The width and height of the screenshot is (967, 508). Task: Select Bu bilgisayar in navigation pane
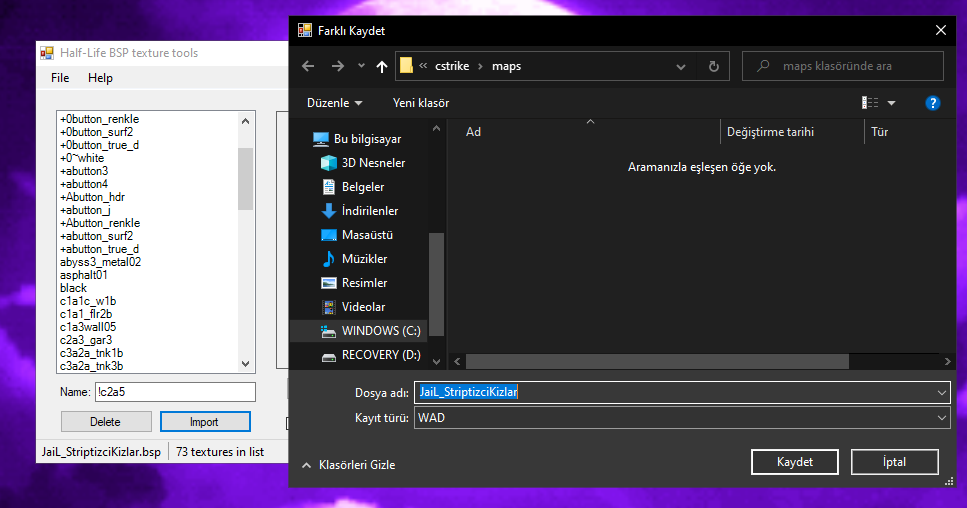click(x=358, y=139)
